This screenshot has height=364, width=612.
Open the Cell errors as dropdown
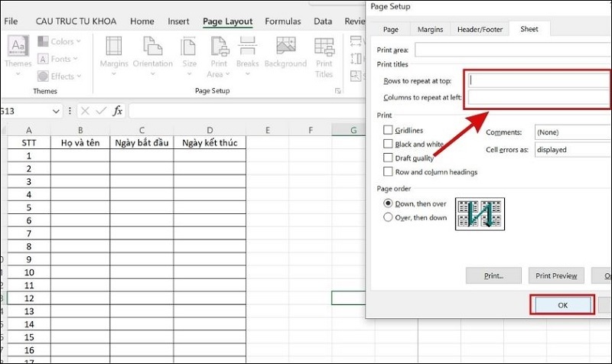tap(572, 150)
